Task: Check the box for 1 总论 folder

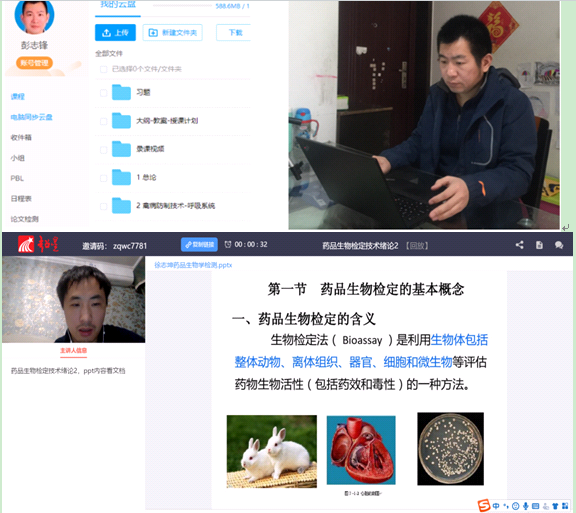Action: (x=104, y=178)
